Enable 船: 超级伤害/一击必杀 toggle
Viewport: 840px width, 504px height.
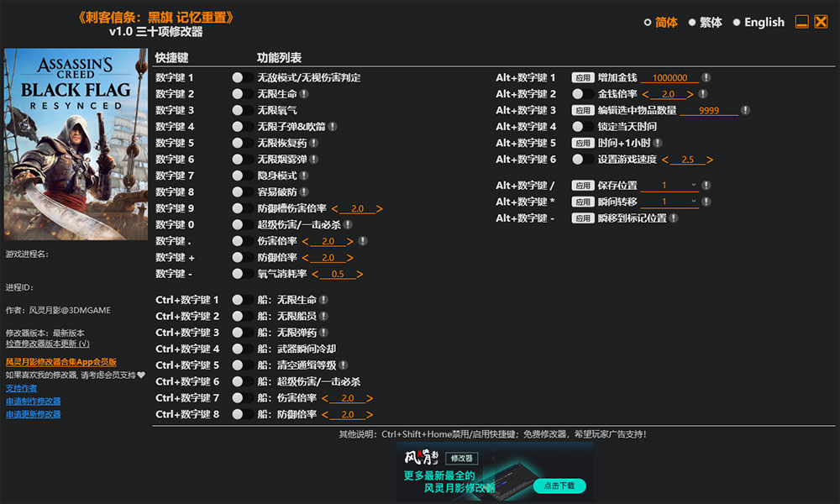click(x=242, y=381)
